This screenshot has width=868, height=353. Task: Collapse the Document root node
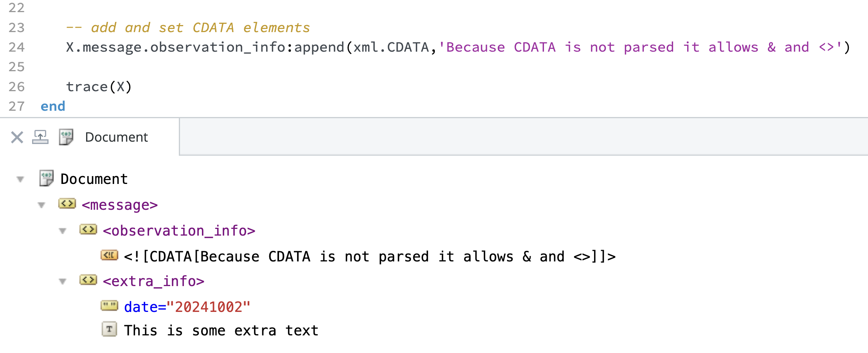20,179
